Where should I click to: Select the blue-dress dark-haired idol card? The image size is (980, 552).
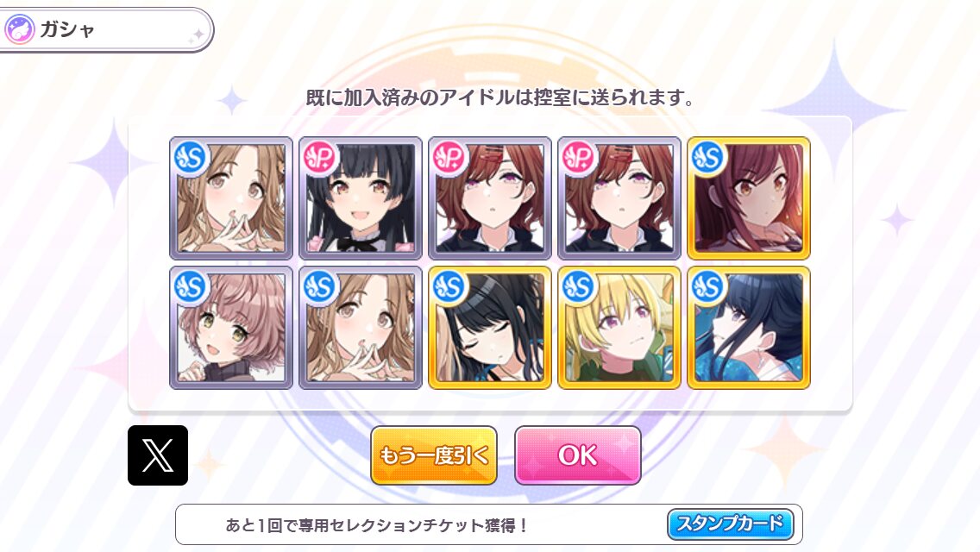coord(749,328)
